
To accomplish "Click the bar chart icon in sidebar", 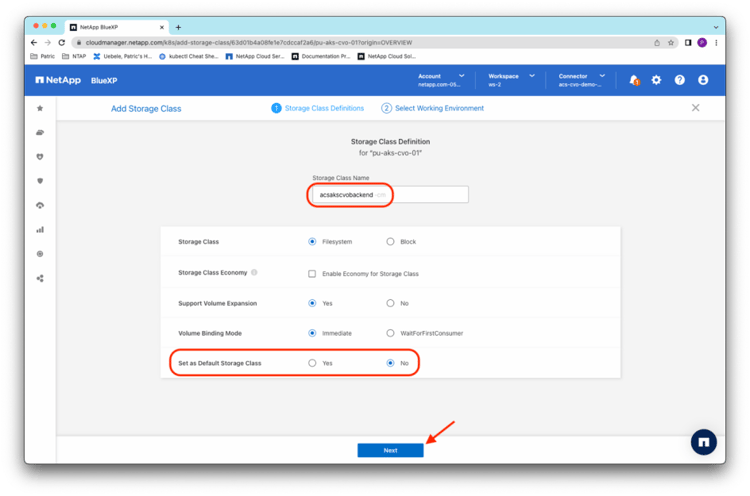I will 40,229.
